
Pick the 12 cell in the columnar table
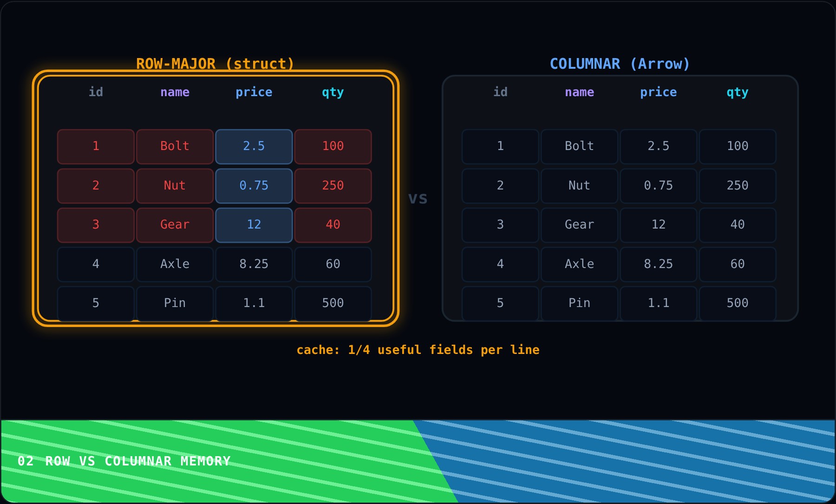coord(659,225)
